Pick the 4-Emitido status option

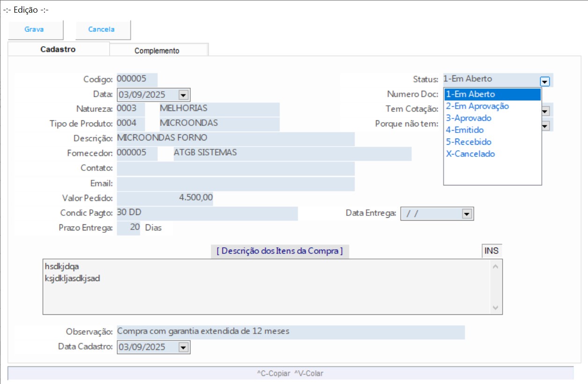point(465,130)
